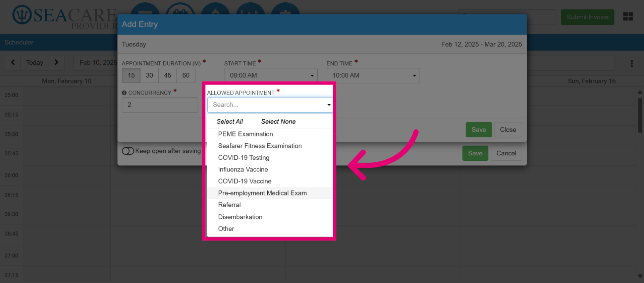644x283 pixels.
Task: Toggle Keep open after saving switch
Action: click(x=128, y=151)
